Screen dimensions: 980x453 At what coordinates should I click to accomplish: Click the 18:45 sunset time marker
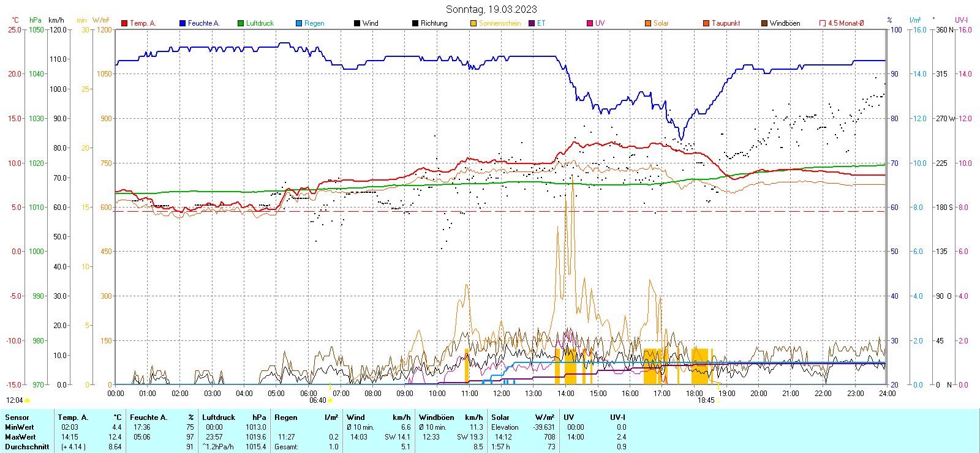pyautogui.click(x=706, y=400)
